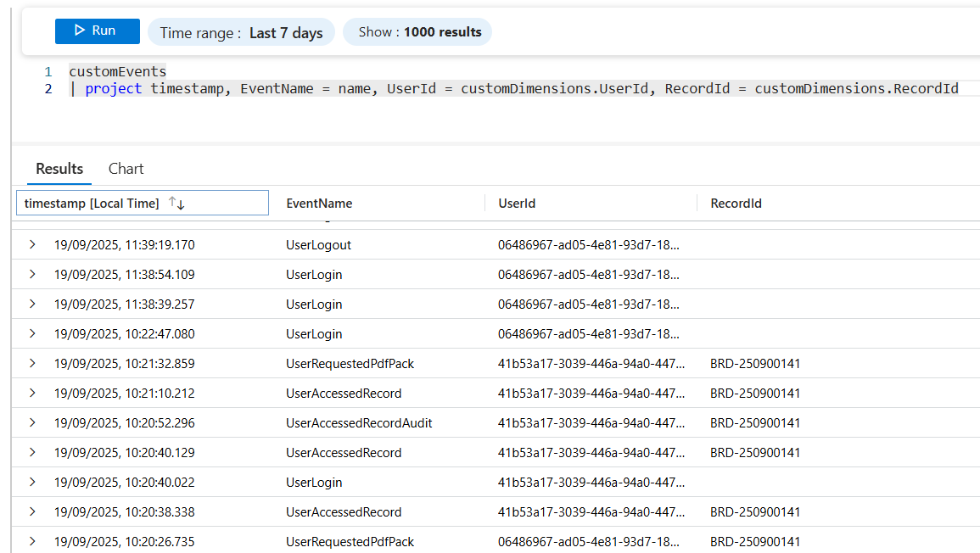
Task: Expand the UserLogout row at 11:39:19.170
Action: tap(32, 245)
